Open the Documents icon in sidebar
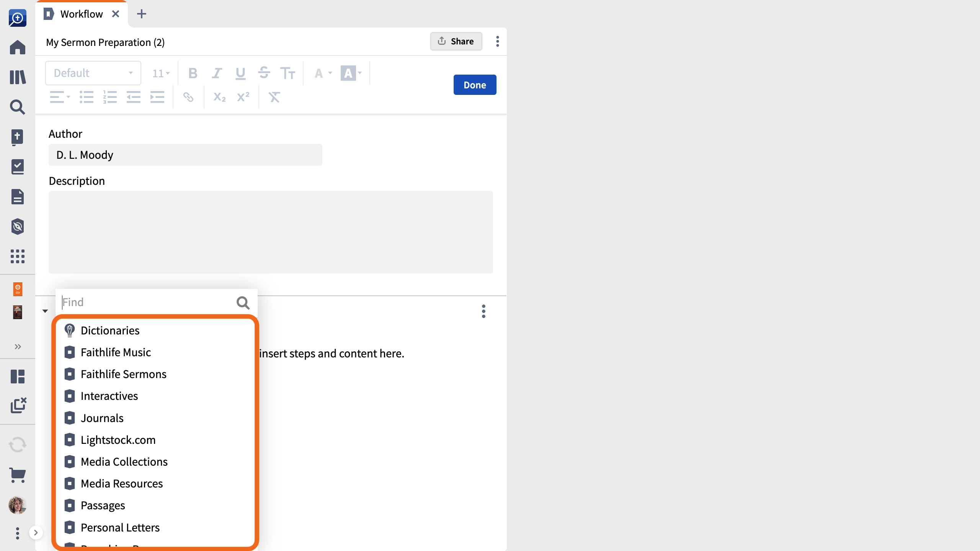This screenshot has width=980, height=551. (18, 197)
